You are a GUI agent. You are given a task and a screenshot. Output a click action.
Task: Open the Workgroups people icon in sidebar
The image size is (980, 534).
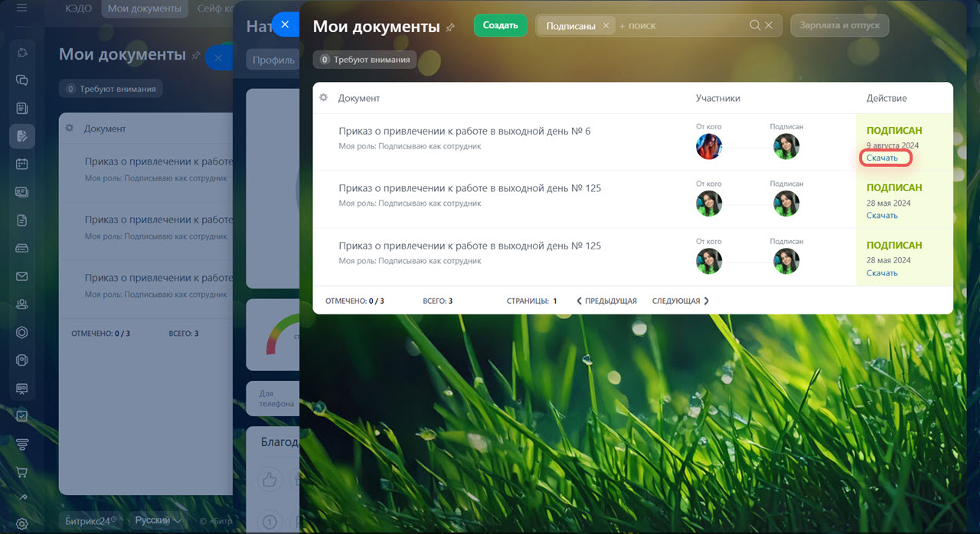coord(22,304)
